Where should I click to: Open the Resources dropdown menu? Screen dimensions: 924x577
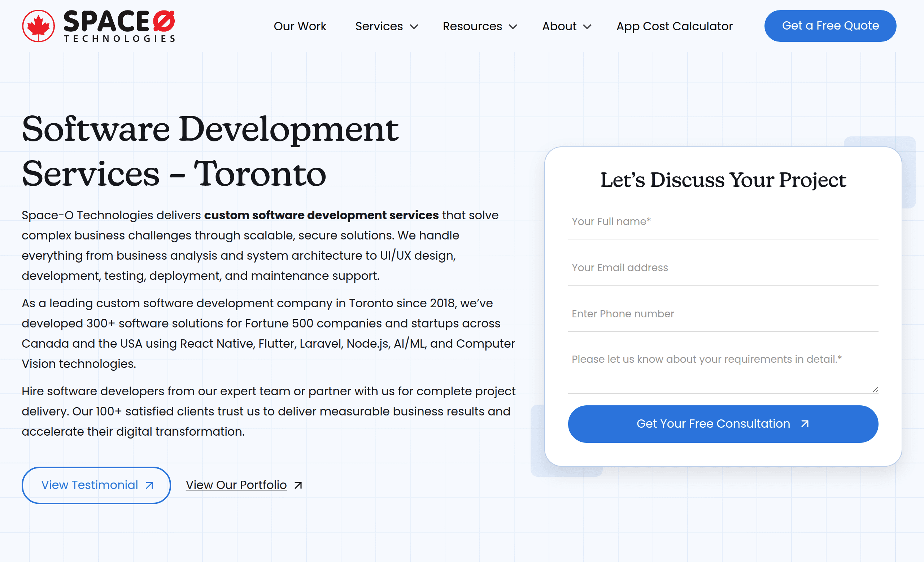(x=480, y=26)
